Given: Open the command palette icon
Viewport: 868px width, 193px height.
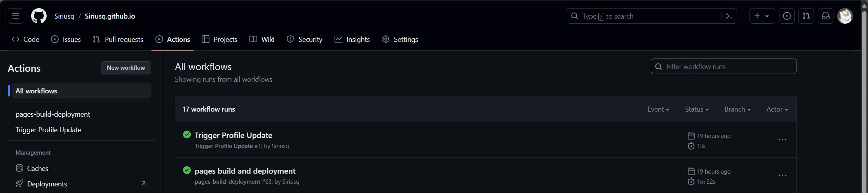Looking at the screenshot, I should pos(729,16).
